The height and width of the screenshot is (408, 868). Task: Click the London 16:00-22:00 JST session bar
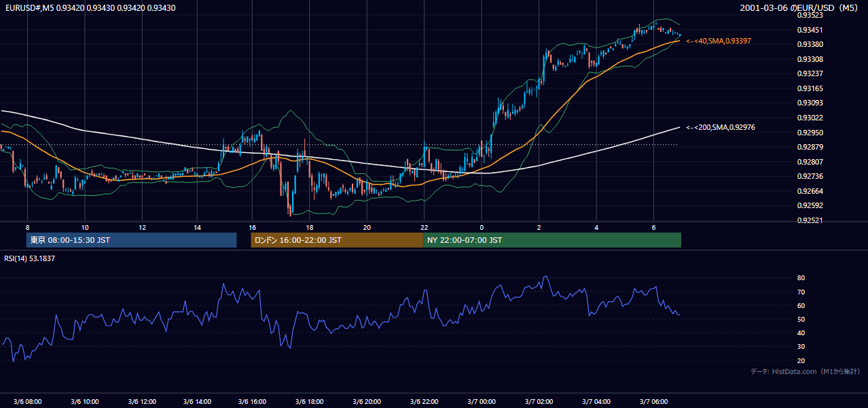click(337, 240)
